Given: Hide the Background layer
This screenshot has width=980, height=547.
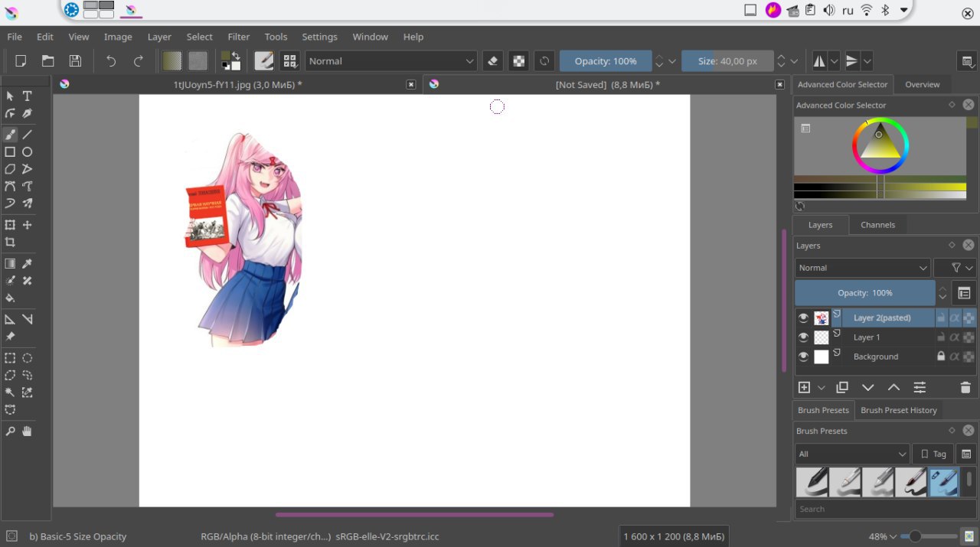Looking at the screenshot, I should [x=803, y=357].
